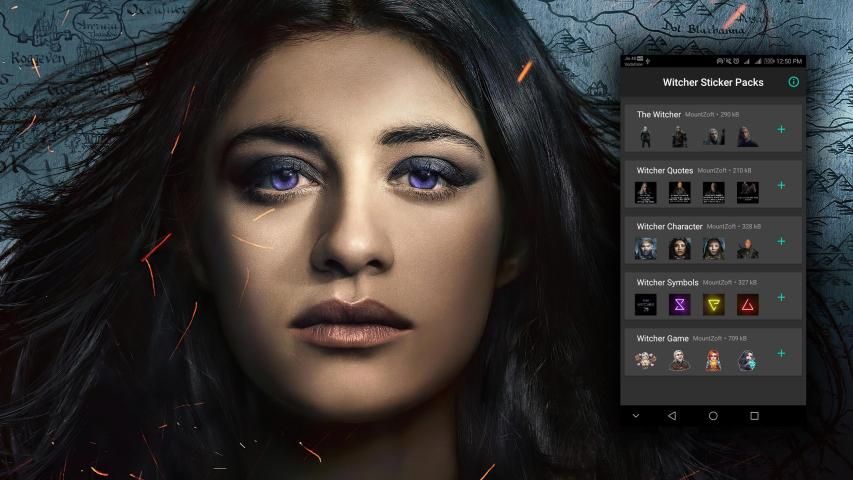Add the Witcher Game pack
The image size is (853, 480).
click(781, 353)
